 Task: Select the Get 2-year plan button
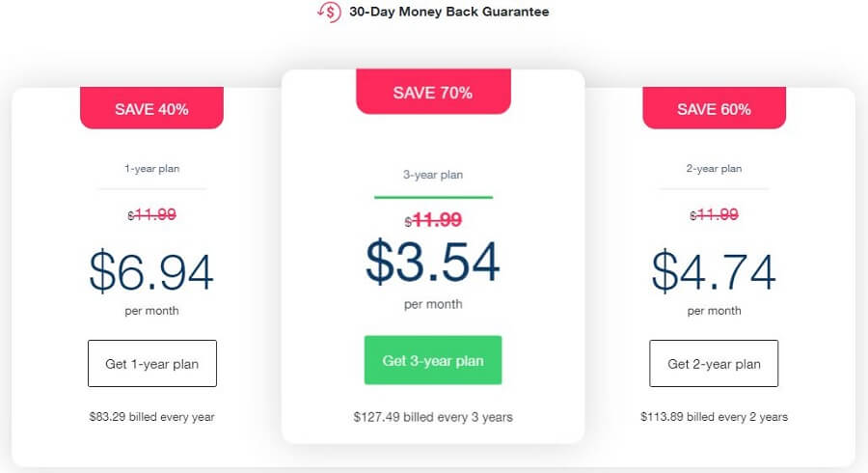click(714, 363)
